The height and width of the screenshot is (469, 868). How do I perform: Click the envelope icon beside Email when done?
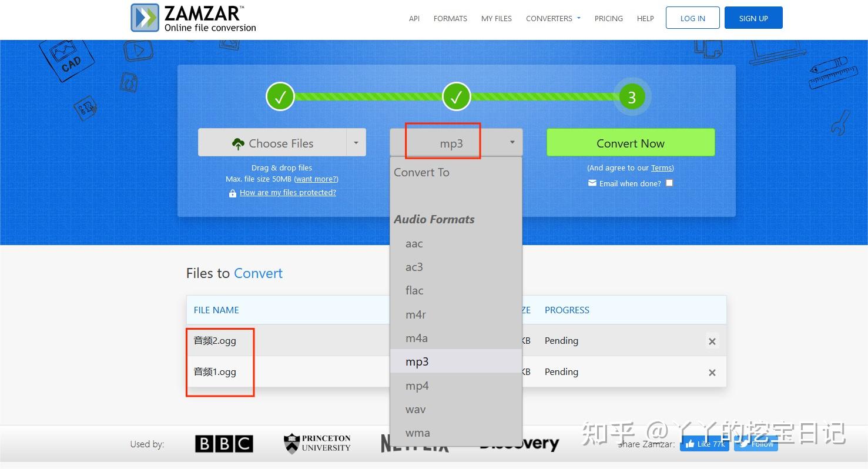pyautogui.click(x=592, y=183)
